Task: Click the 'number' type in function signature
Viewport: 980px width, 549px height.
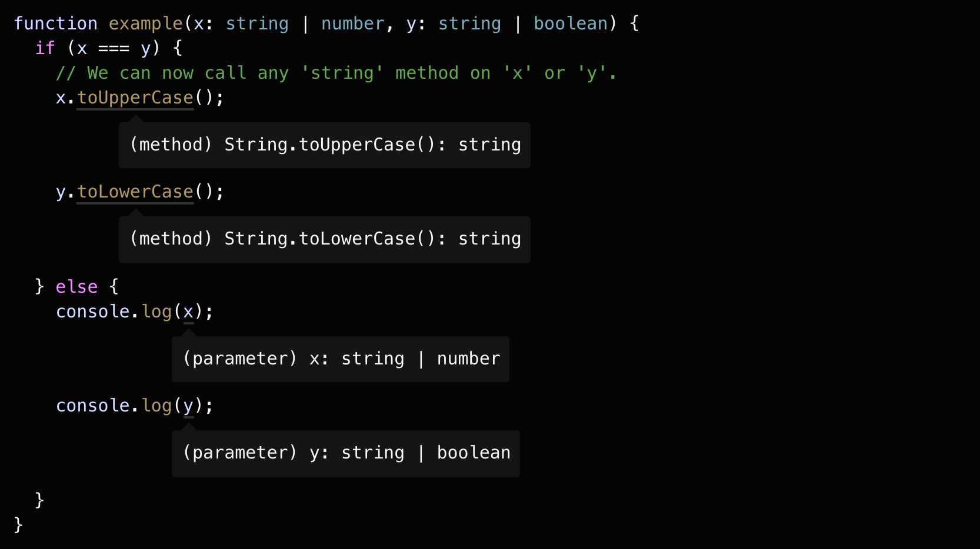Action: click(352, 24)
